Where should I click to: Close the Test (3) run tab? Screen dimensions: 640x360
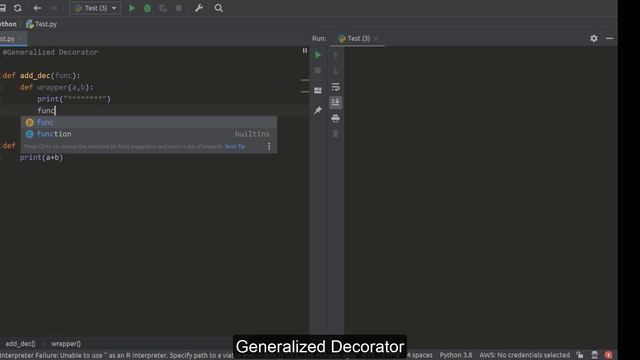point(376,38)
